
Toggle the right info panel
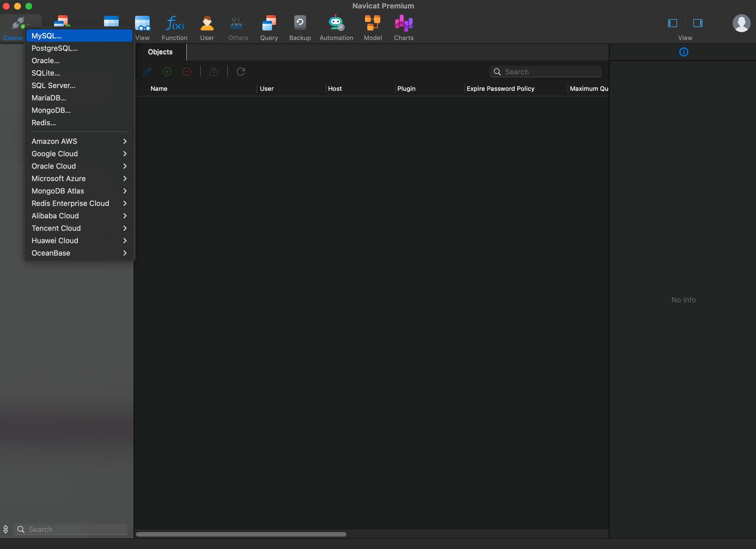[x=697, y=23]
